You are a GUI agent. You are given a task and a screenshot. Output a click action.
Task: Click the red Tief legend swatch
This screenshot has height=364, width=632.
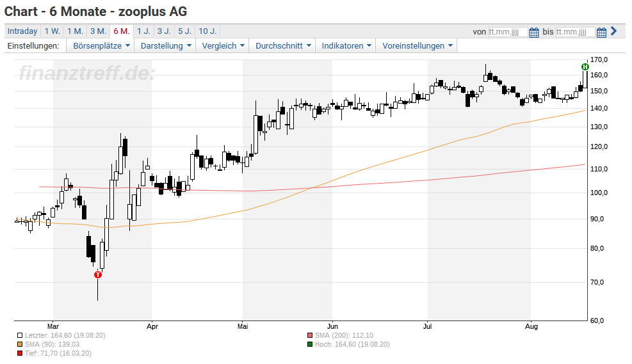click(x=20, y=354)
